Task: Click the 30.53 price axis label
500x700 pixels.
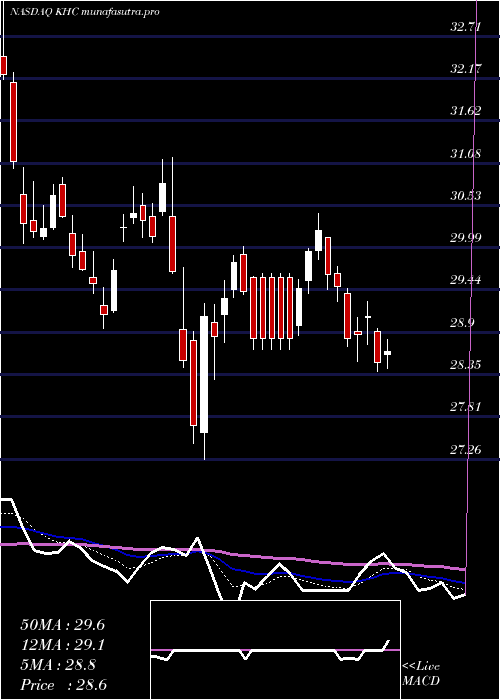Action: click(x=466, y=196)
